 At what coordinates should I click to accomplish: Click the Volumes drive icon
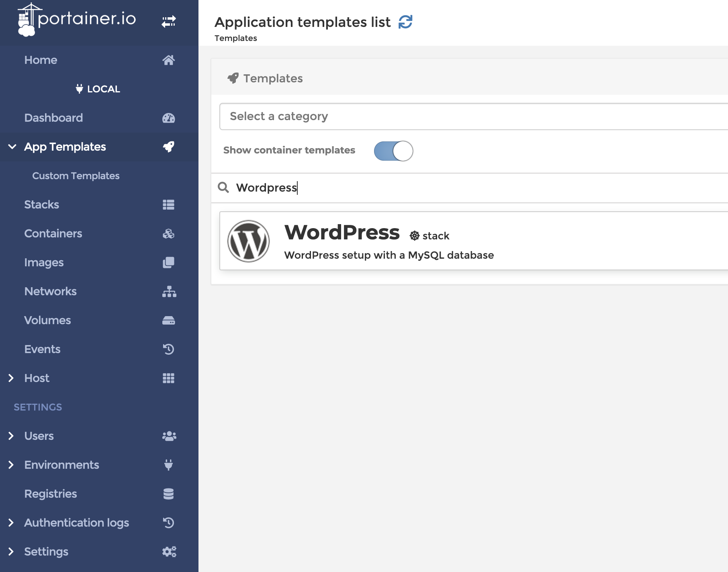coord(168,321)
